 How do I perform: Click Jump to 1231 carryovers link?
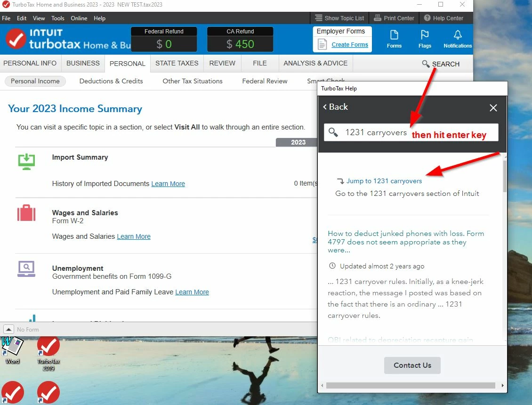click(384, 181)
